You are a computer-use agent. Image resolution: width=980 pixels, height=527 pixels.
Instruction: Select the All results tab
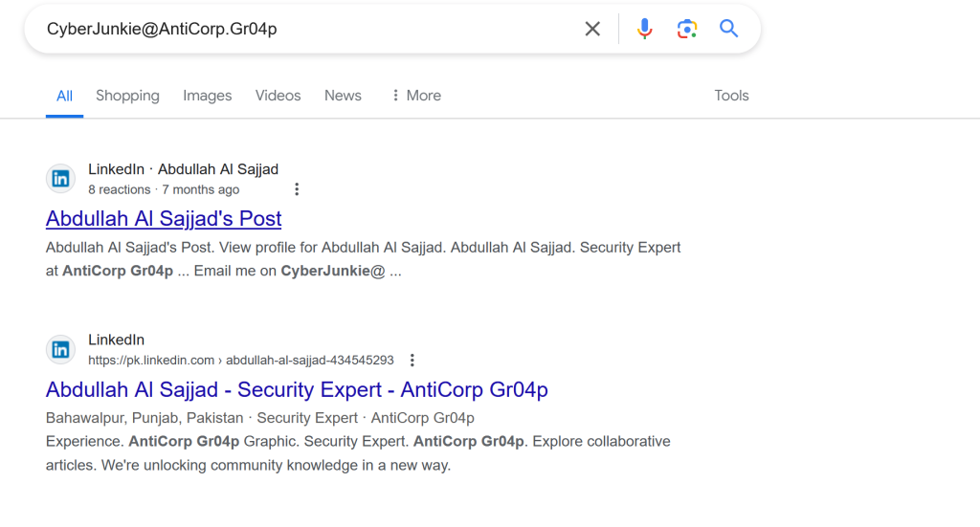(64, 96)
